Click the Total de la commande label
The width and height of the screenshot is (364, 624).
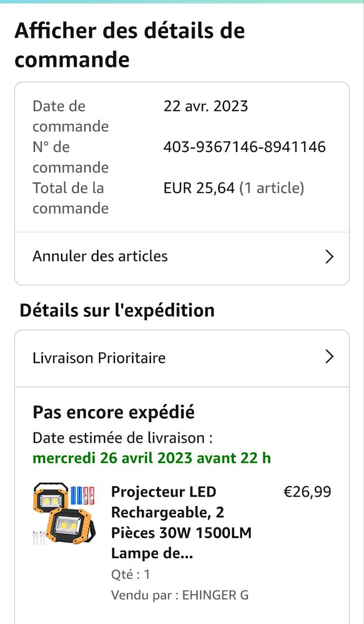(70, 198)
